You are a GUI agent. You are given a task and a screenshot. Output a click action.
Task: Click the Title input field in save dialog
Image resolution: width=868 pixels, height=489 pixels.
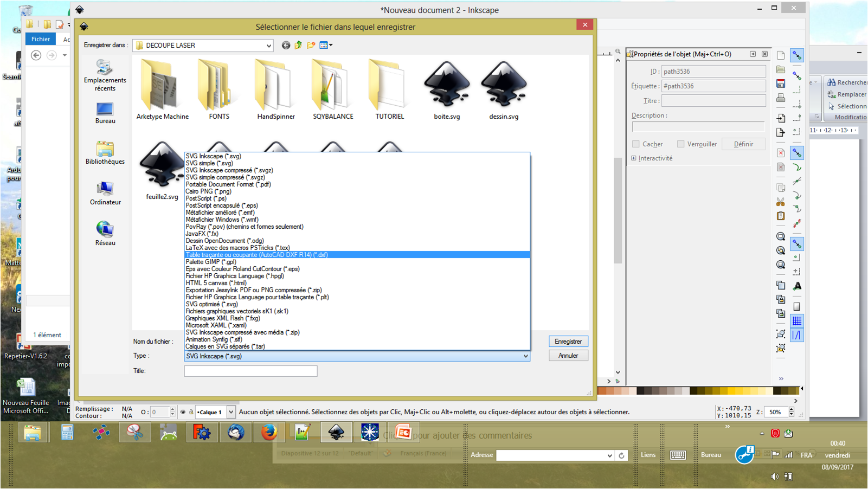[x=250, y=371]
